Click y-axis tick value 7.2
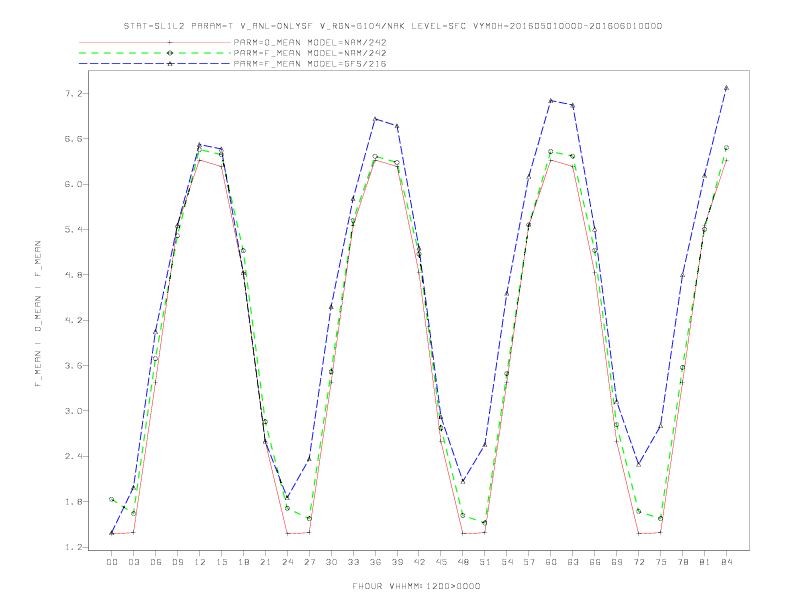Viewport: 792px width, 612px height. coord(72,94)
